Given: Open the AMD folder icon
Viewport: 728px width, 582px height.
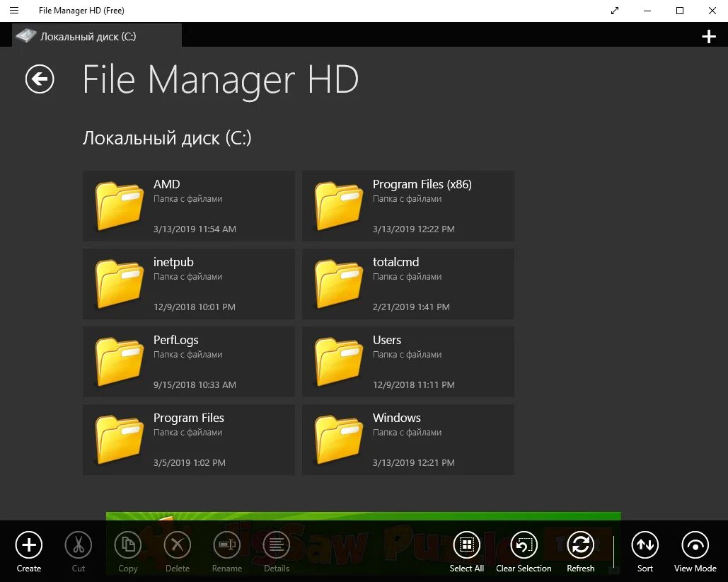Looking at the screenshot, I should click(120, 206).
